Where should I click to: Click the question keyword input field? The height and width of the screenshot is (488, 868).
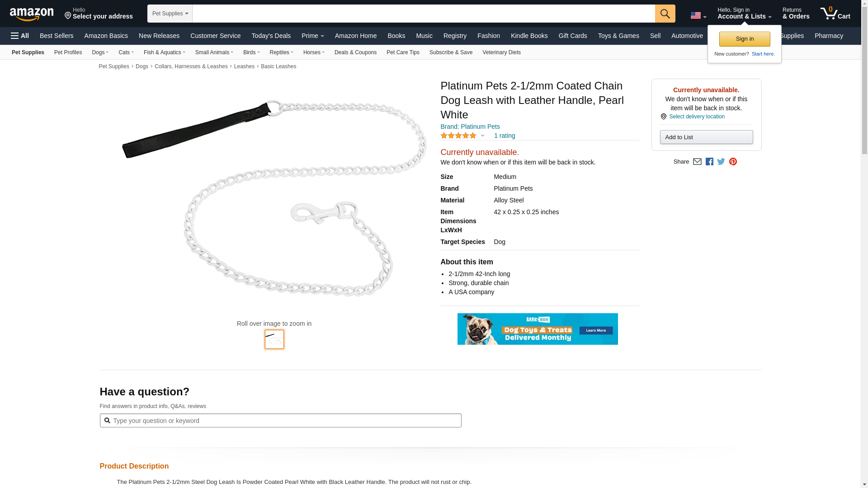pyautogui.click(x=280, y=421)
